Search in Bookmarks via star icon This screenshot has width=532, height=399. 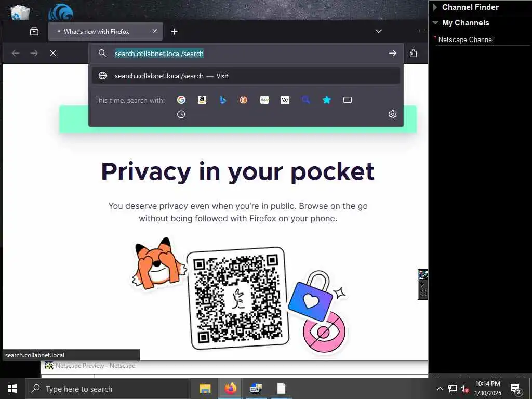327,100
